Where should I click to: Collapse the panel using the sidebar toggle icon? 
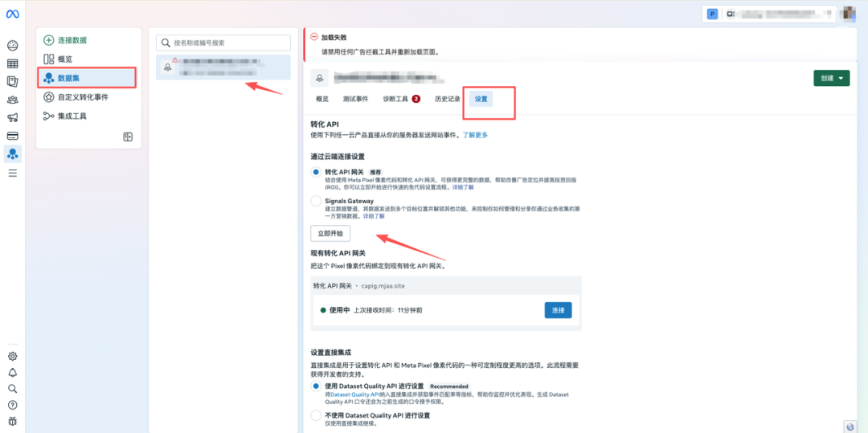point(127,137)
